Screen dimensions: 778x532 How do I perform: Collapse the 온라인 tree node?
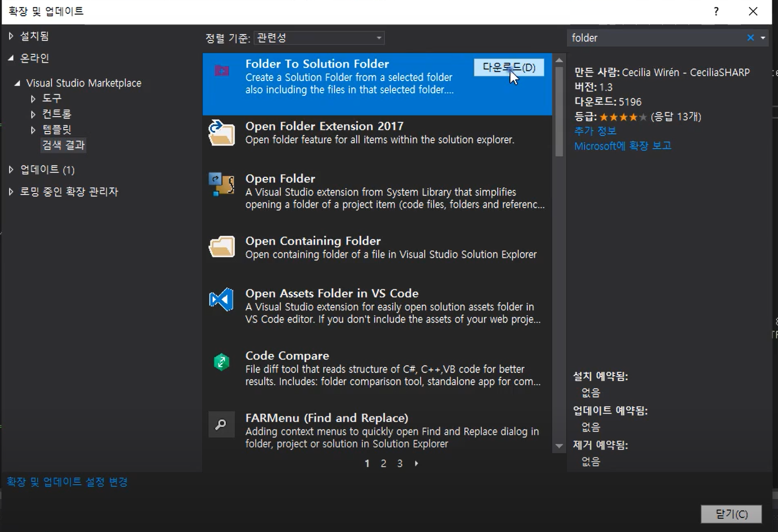[x=11, y=58]
